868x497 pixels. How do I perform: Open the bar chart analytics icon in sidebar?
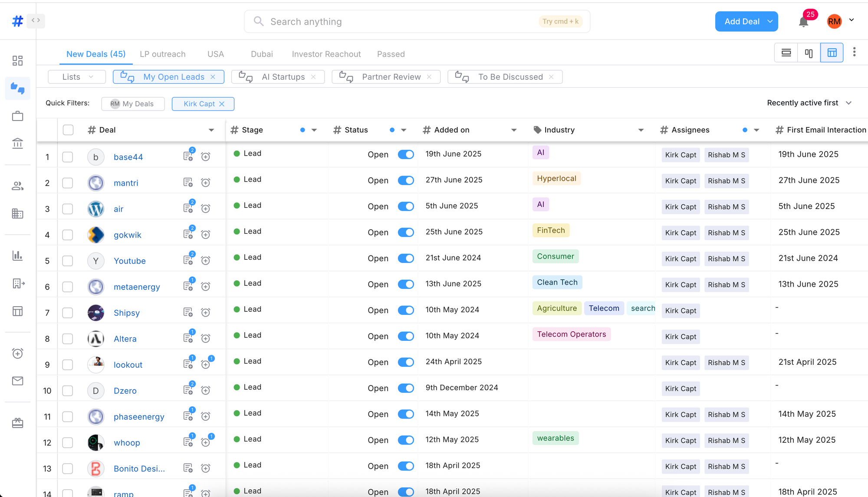[17, 255]
